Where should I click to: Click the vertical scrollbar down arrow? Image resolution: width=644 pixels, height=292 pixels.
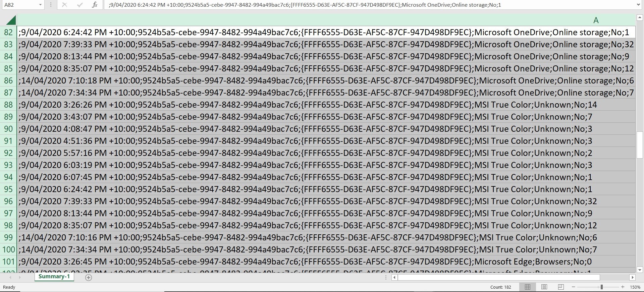click(x=640, y=270)
